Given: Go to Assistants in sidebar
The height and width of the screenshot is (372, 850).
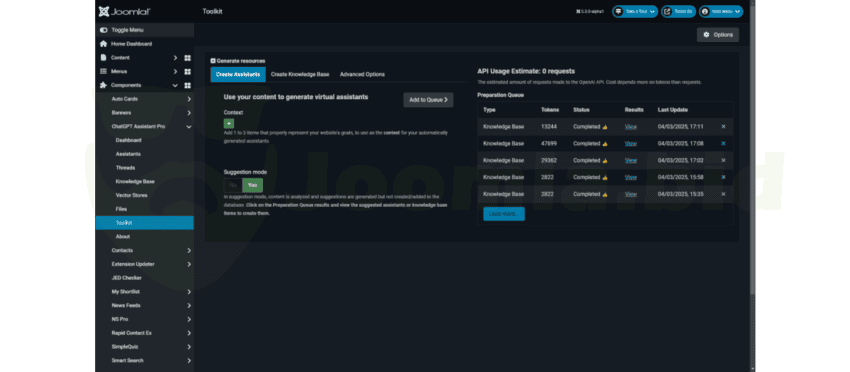Looking at the screenshot, I should [128, 154].
